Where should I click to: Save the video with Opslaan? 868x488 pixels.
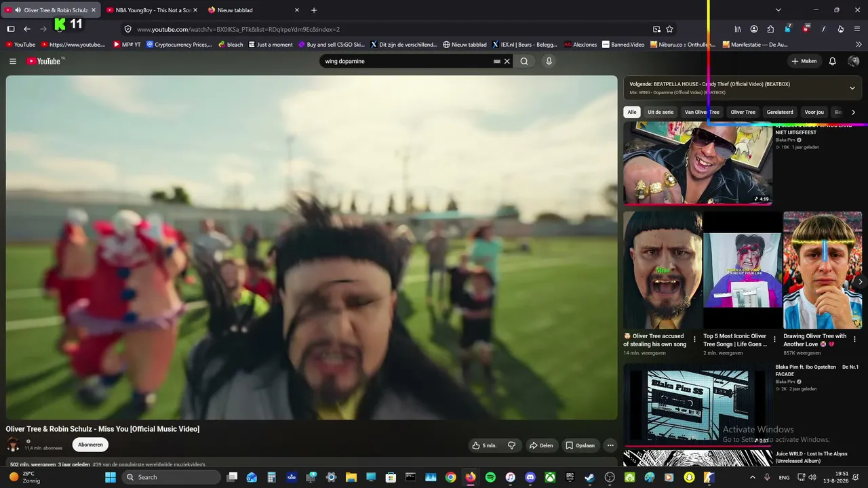tap(580, 445)
